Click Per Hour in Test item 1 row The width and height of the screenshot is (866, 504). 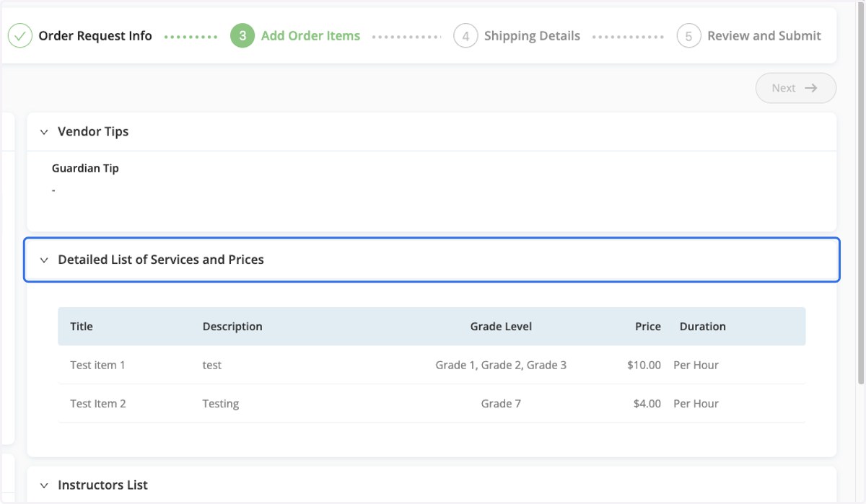696,365
